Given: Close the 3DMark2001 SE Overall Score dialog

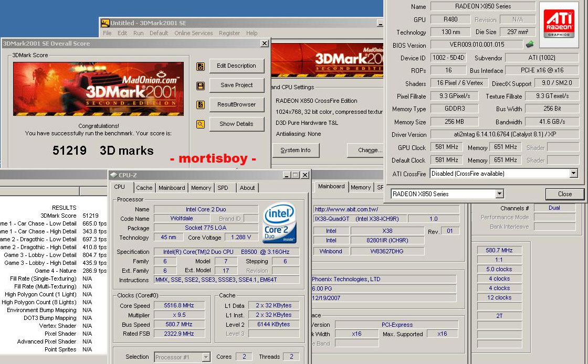Looking at the screenshot, I should (x=265, y=44).
